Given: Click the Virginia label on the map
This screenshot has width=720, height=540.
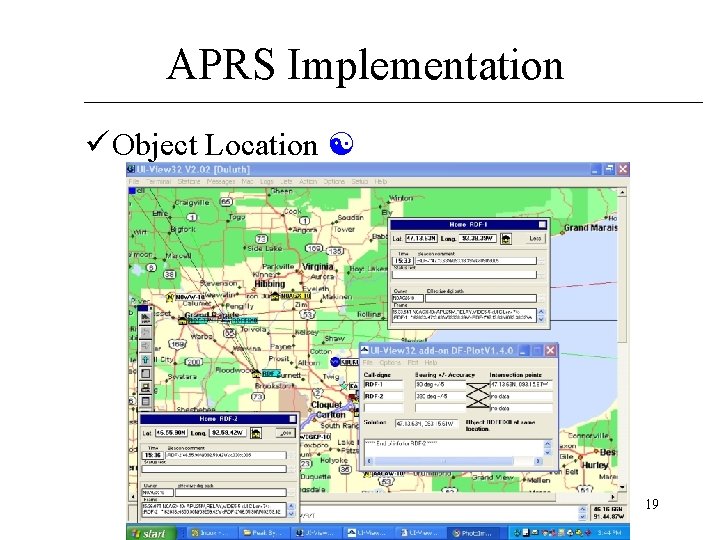Looking at the screenshot, I should (x=318, y=267).
